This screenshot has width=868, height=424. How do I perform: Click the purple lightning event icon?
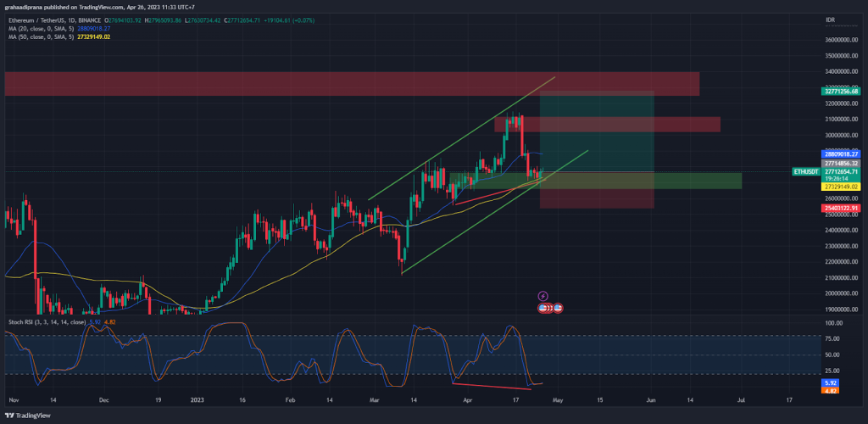[x=543, y=296]
